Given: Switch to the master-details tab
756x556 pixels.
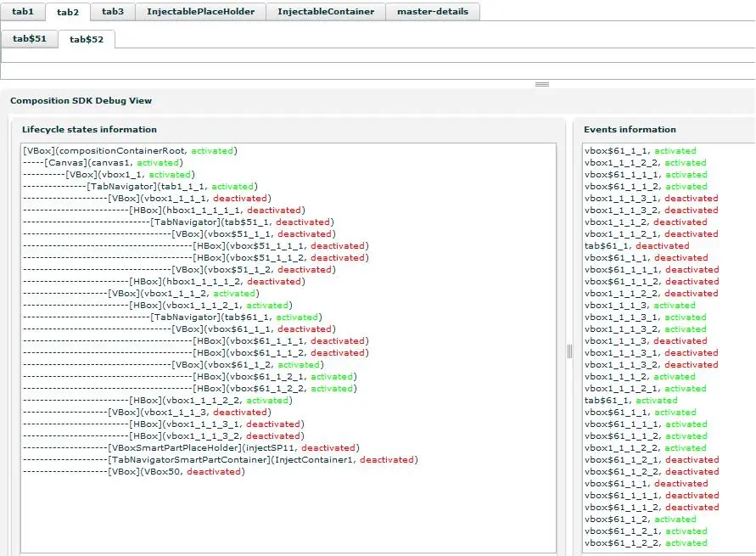Looking at the screenshot, I should (x=432, y=12).
